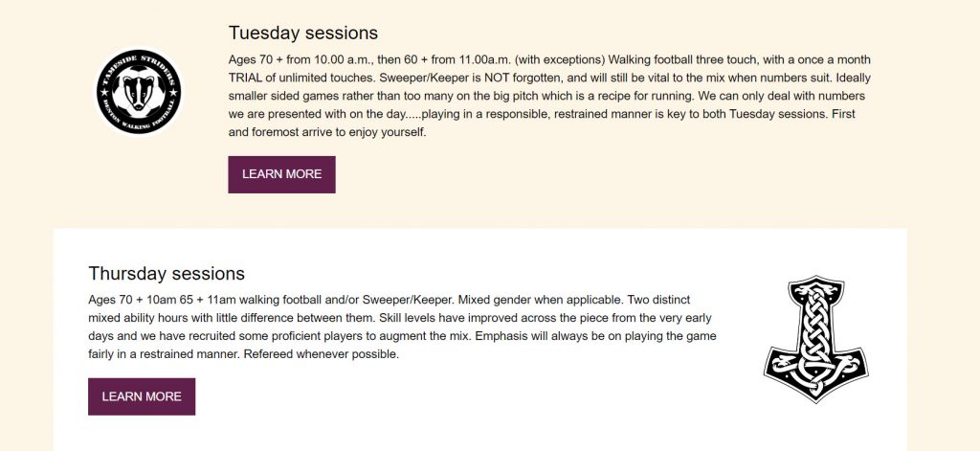The height and width of the screenshot is (451, 980).
Task: Click the text 'fairly in a restrained manner. Refereed whenever possible.'
Action: (244, 354)
